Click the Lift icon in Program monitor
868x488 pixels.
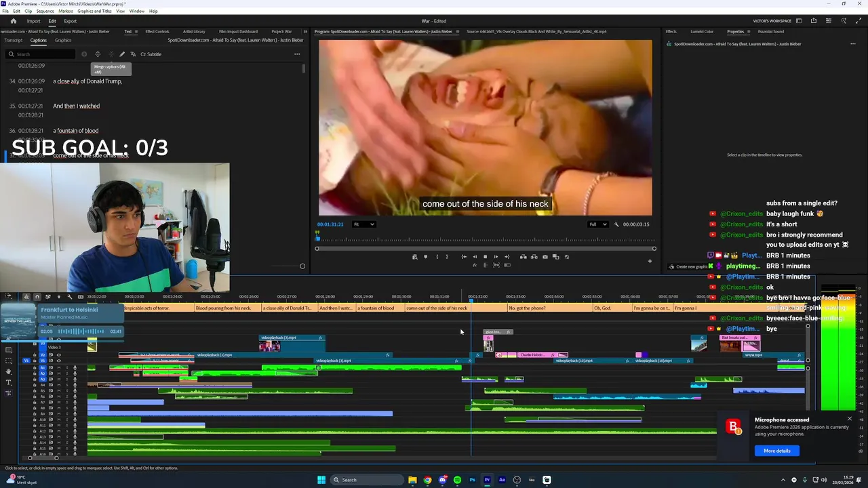(x=523, y=257)
